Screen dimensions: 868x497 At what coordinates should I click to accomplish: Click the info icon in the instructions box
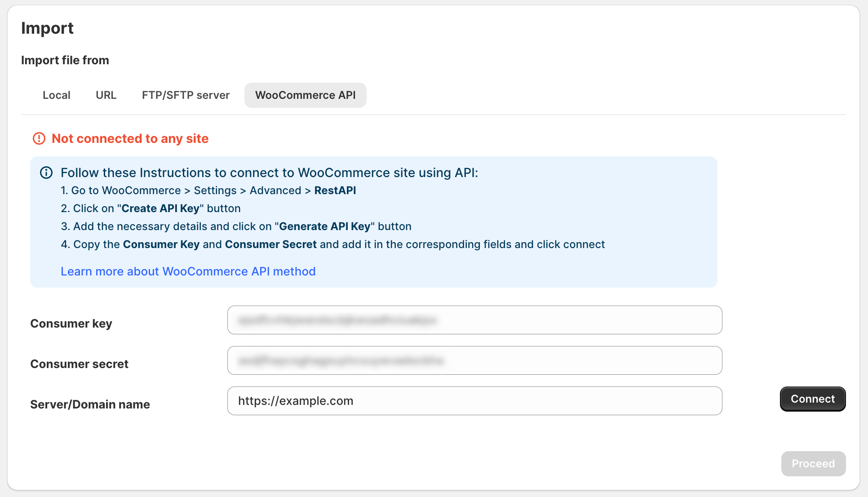(46, 173)
